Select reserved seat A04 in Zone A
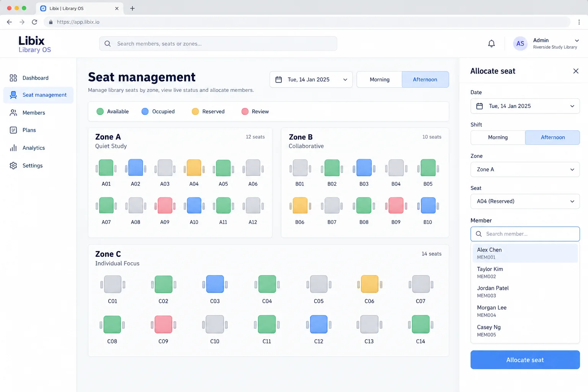The image size is (588, 392). [194, 168]
